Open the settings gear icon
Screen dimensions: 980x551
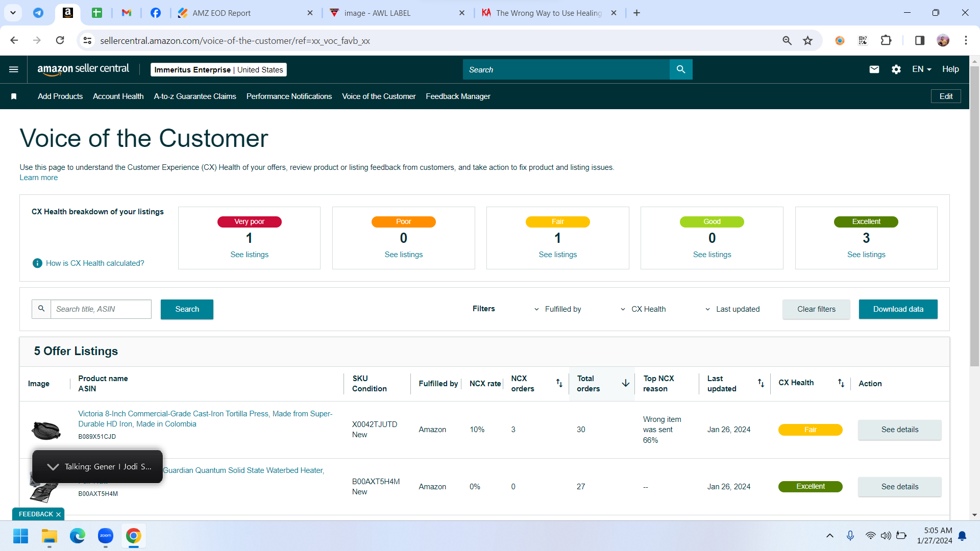[896, 69]
